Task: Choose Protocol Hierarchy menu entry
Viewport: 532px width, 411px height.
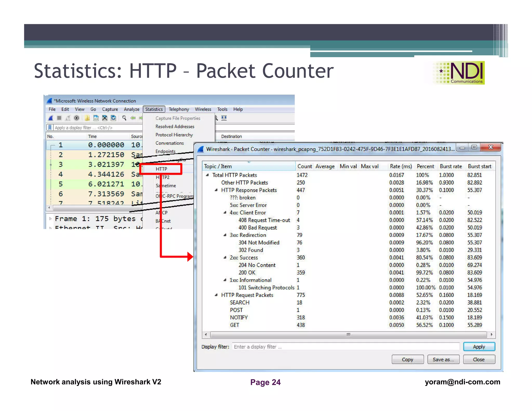Action: [x=174, y=135]
